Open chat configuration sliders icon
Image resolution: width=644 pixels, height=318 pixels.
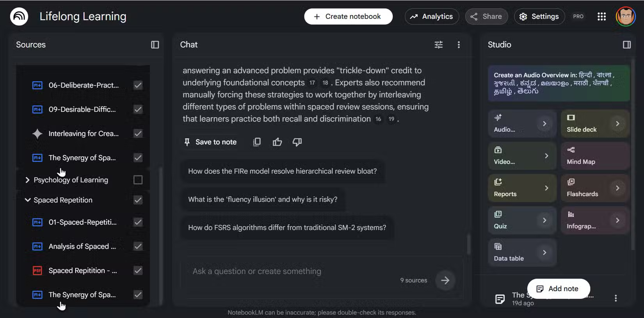pos(439,45)
